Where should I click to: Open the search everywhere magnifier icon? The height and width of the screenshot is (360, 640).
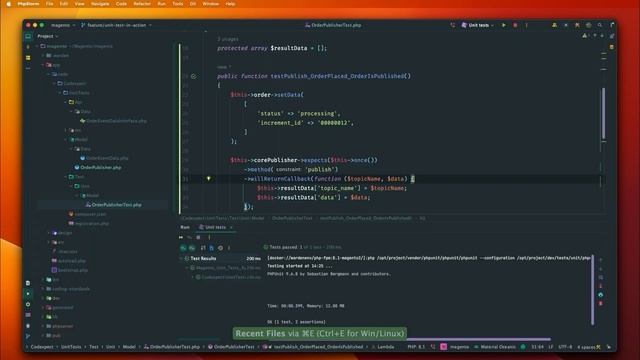[x=600, y=25]
